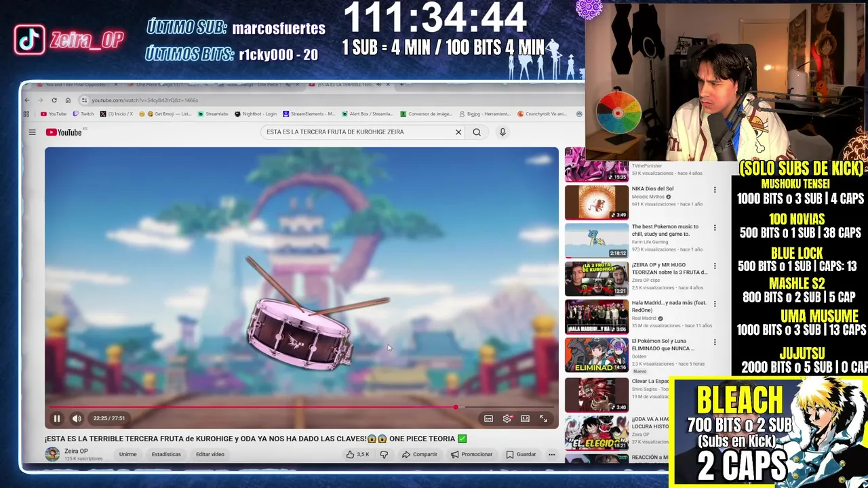Click the browser forward arrow
The width and height of the screenshot is (868, 488).
coord(41,100)
